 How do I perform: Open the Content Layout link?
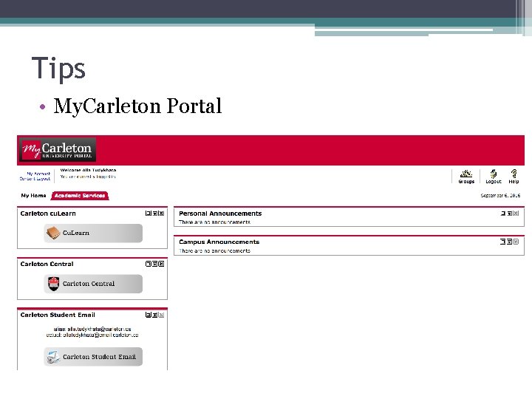tap(35, 179)
